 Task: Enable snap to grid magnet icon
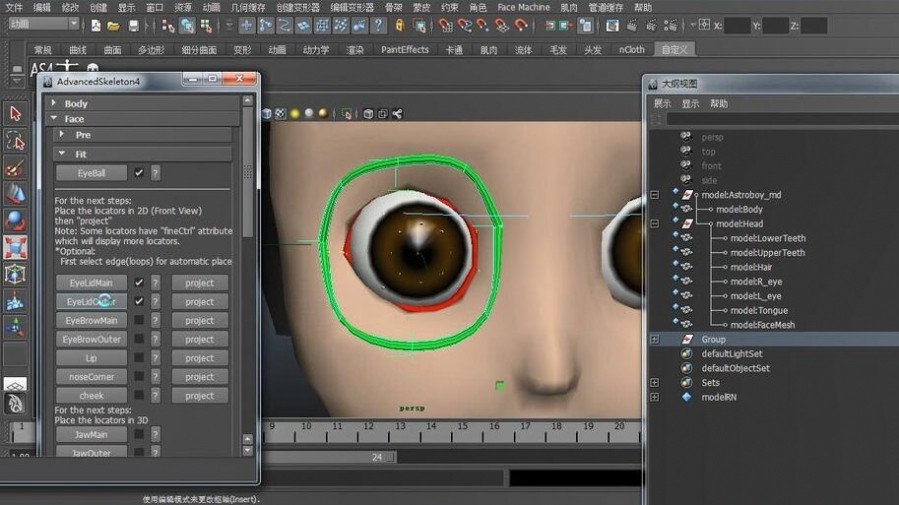(x=445, y=25)
